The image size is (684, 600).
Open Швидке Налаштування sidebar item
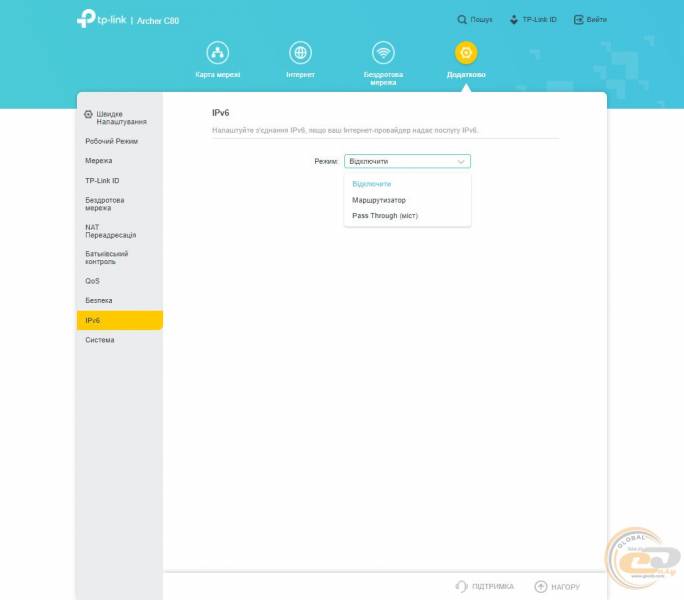[x=120, y=118]
